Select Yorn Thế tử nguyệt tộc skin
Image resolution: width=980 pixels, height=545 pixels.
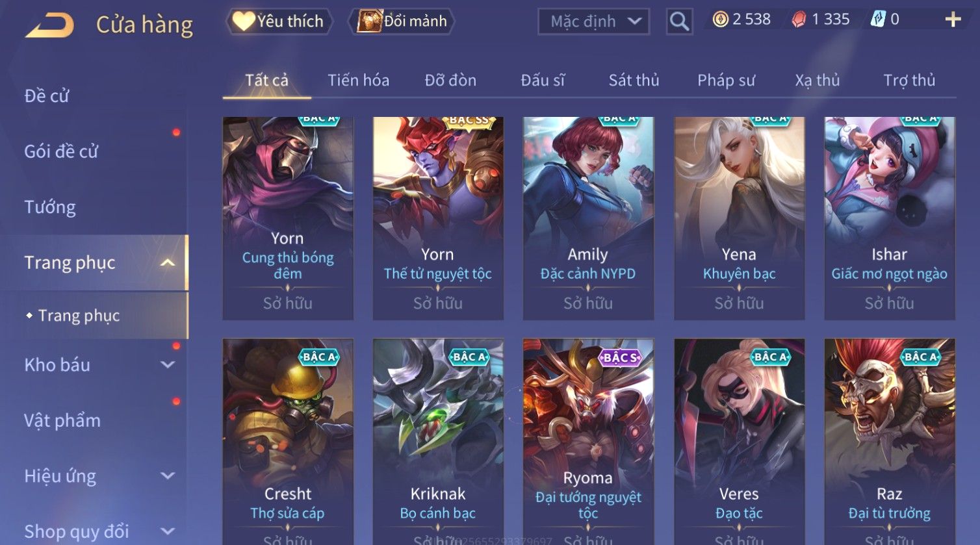pos(437,218)
